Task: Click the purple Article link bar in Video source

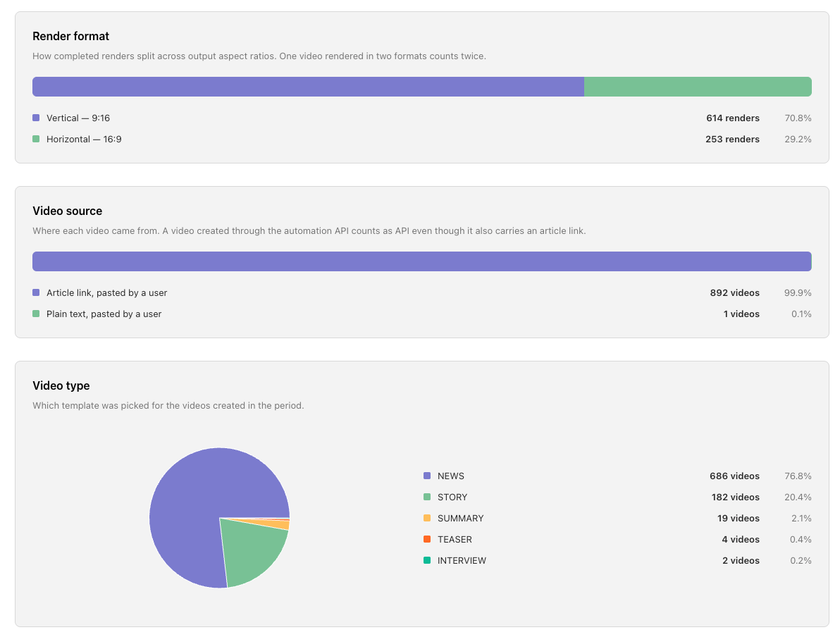Action: [x=421, y=261]
